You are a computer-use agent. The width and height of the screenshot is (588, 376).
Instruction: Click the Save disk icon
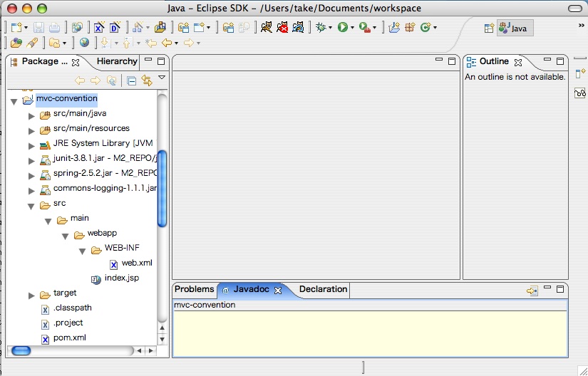(38, 28)
